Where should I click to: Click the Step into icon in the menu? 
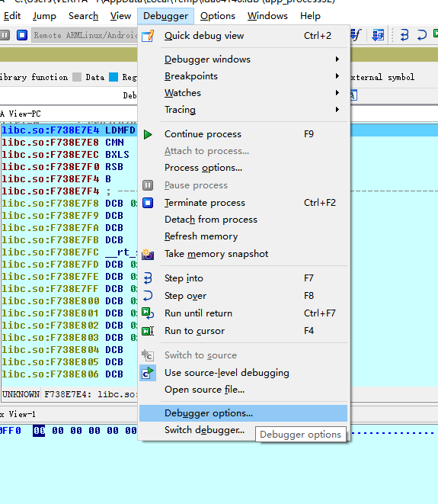point(148,278)
